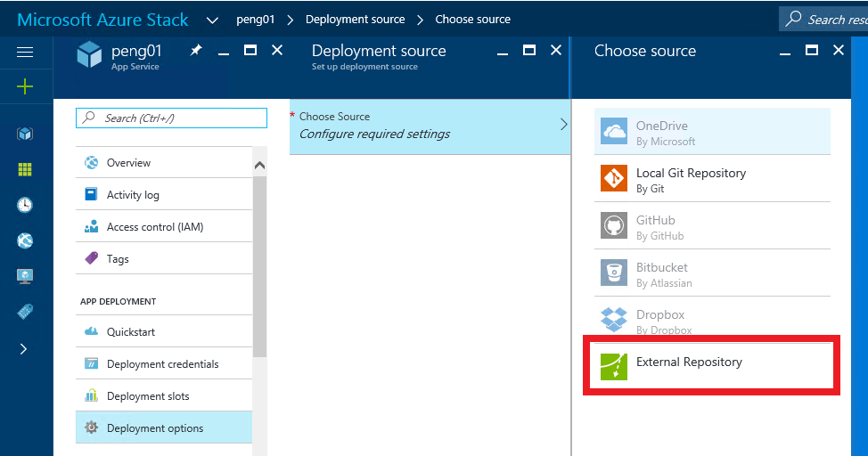The image size is (868, 456).
Task: Open Deployment slots menu item
Action: tap(164, 396)
